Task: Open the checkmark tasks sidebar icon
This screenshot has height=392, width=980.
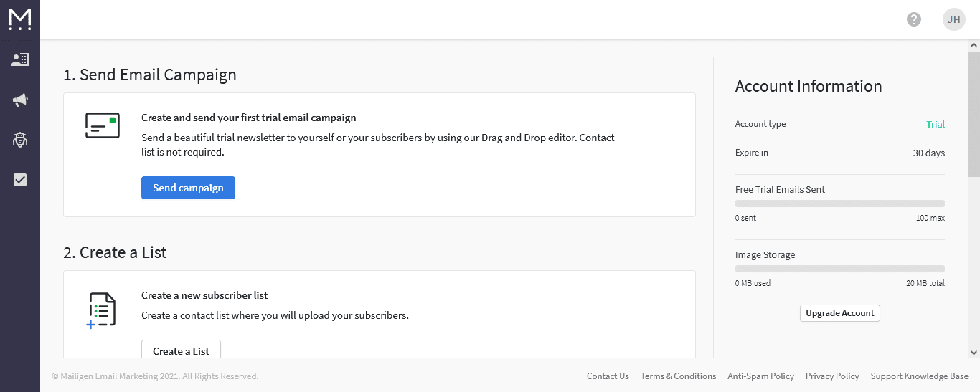Action: (20, 180)
